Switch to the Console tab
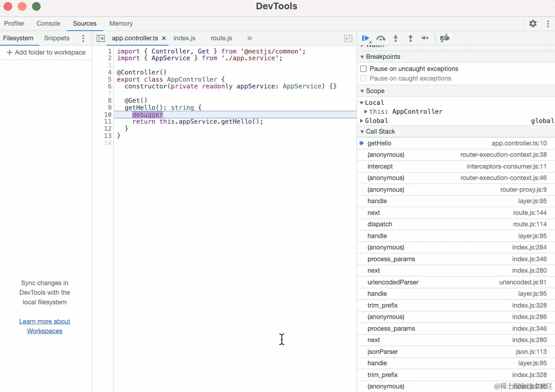The image size is (555, 392). (48, 23)
